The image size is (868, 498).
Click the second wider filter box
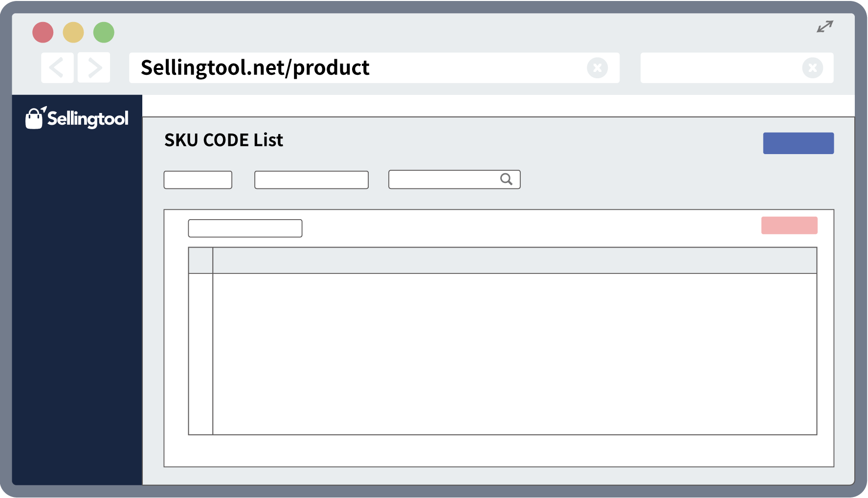[311, 180]
